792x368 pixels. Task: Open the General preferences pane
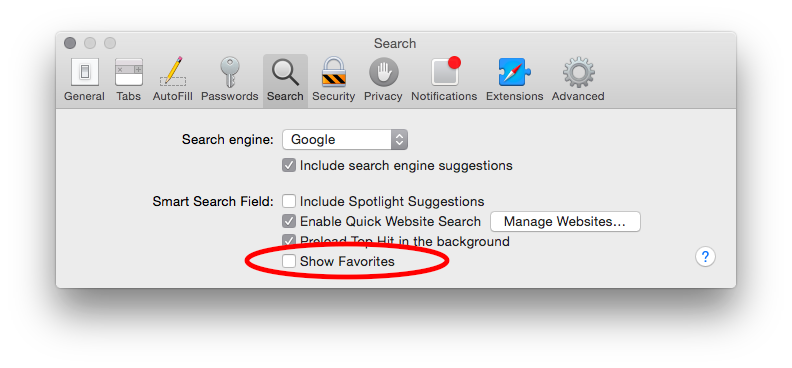84,80
